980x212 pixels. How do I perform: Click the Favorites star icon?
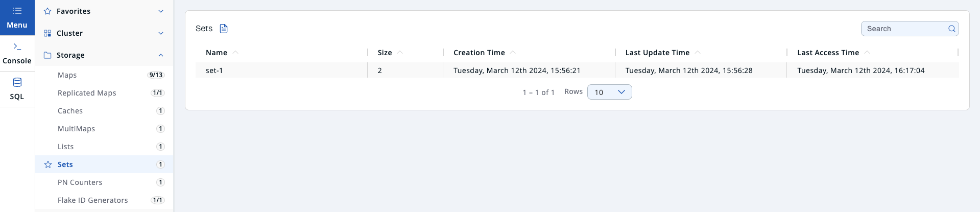47,11
